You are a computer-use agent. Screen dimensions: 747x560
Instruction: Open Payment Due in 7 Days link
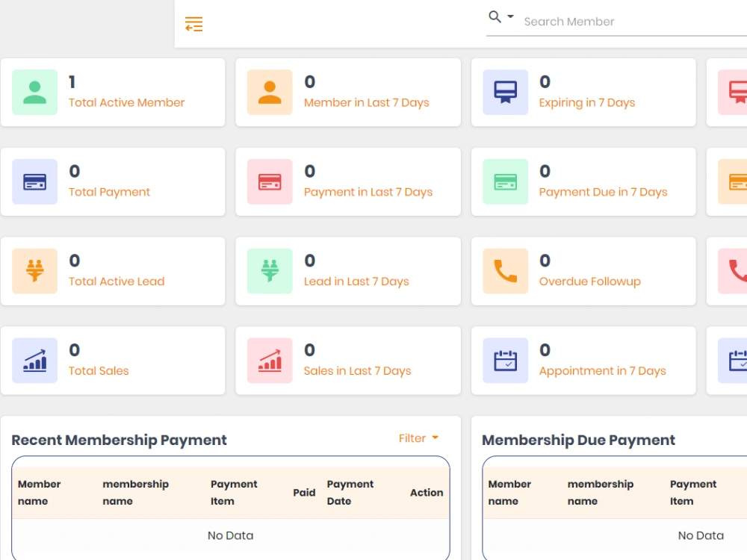603,192
